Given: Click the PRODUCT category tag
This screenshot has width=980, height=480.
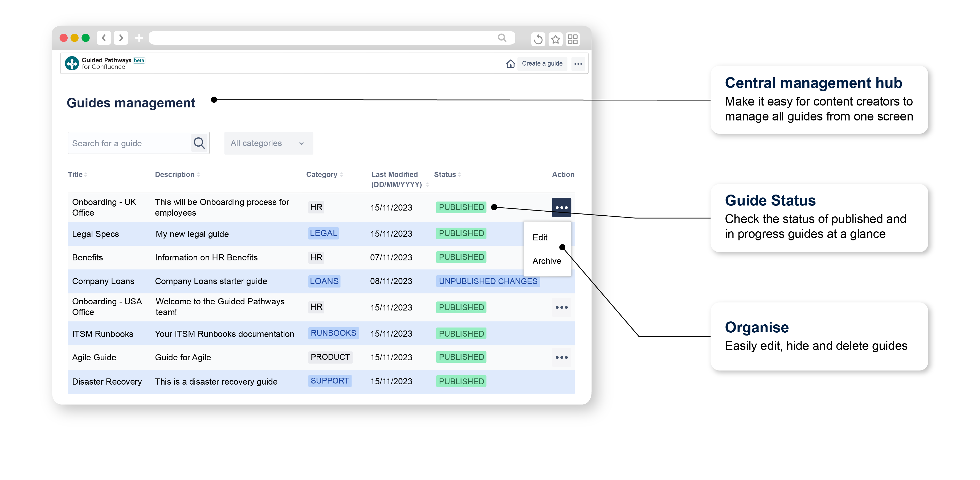Looking at the screenshot, I should (330, 357).
